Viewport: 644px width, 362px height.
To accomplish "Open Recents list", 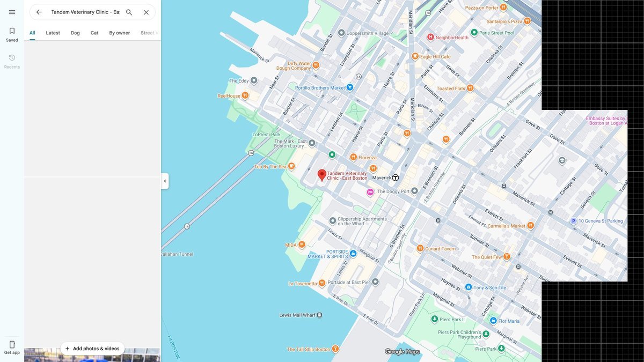I will tap(12, 61).
